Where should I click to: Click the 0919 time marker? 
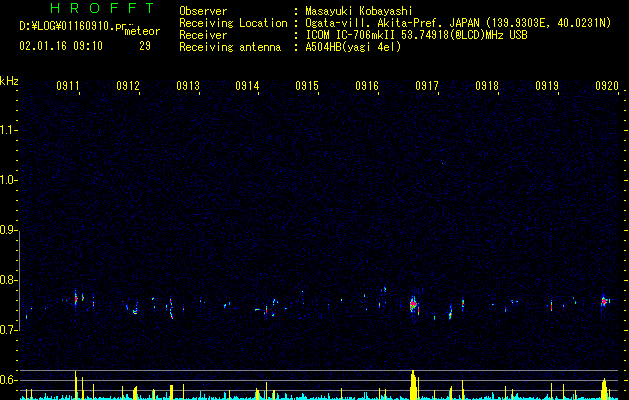click(x=547, y=85)
